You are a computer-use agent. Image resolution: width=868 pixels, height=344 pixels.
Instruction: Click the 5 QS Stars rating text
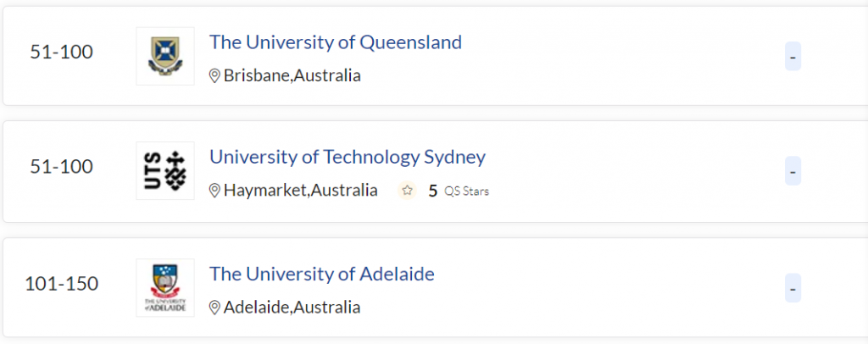459,191
